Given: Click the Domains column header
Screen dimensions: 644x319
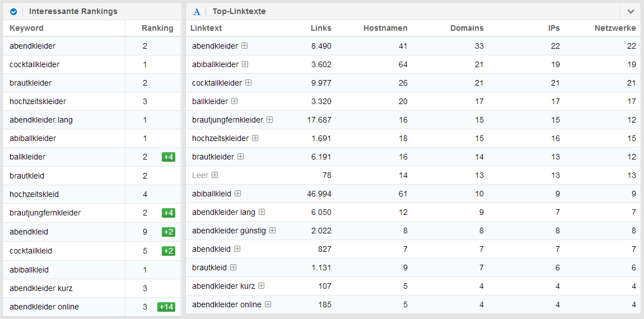Looking at the screenshot, I should (x=466, y=28).
